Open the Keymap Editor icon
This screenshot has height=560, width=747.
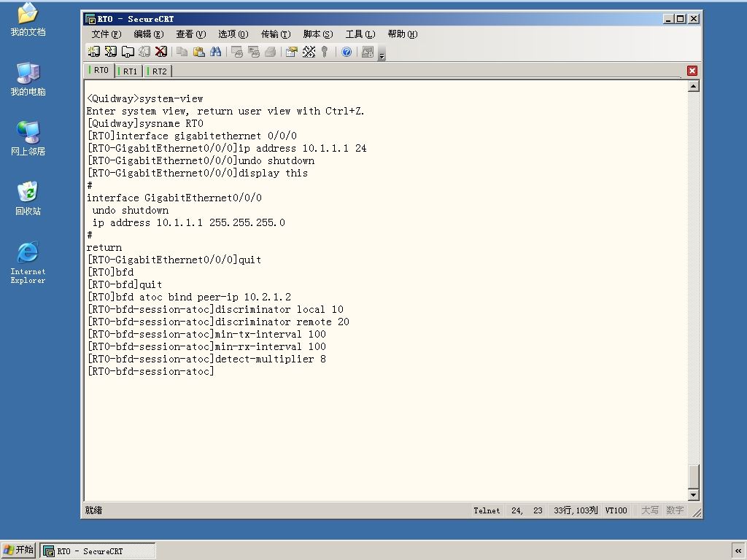pos(309,52)
